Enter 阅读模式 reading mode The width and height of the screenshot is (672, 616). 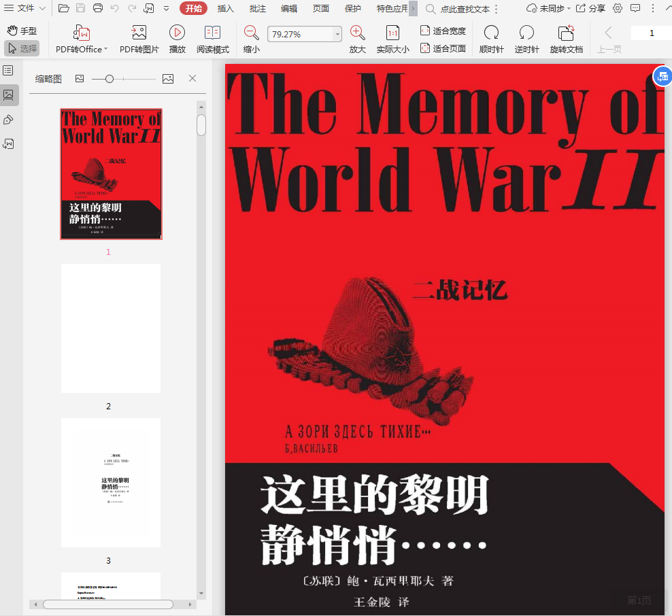pyautogui.click(x=213, y=39)
